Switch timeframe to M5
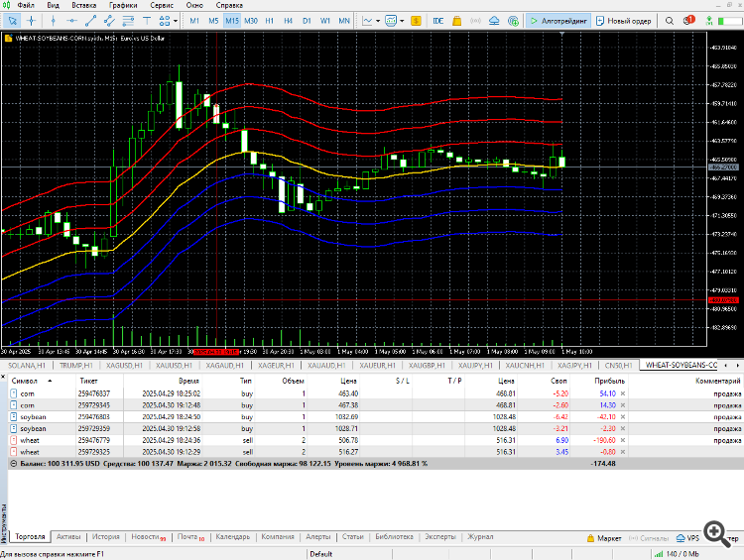744x560 pixels. click(x=213, y=21)
